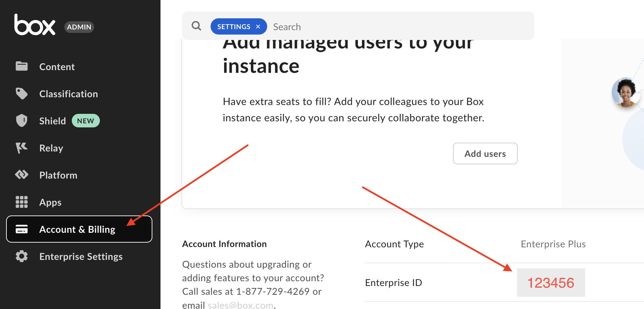Click the Relay sidebar icon
The width and height of the screenshot is (644, 309).
(21, 148)
